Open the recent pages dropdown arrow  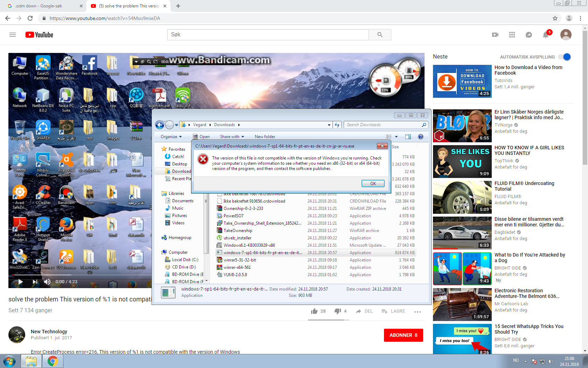coord(176,125)
